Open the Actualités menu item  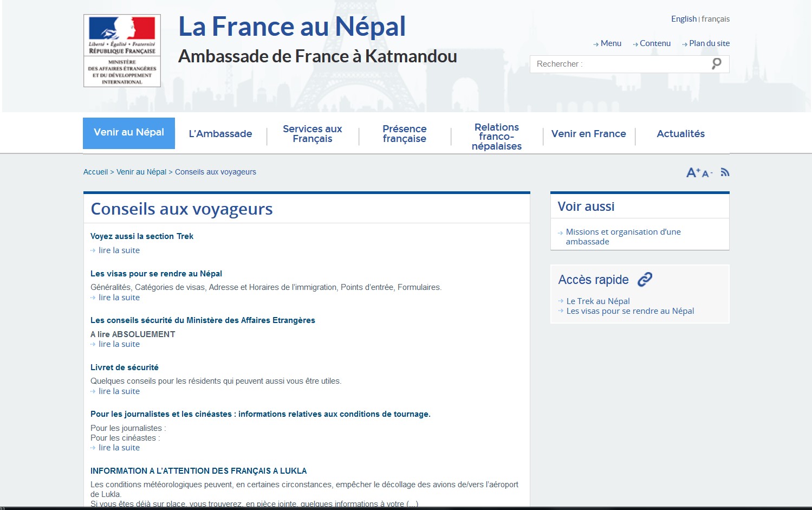681,134
